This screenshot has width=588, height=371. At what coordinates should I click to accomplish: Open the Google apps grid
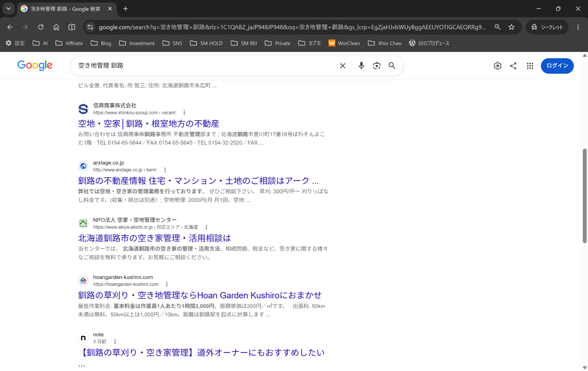[x=530, y=66]
